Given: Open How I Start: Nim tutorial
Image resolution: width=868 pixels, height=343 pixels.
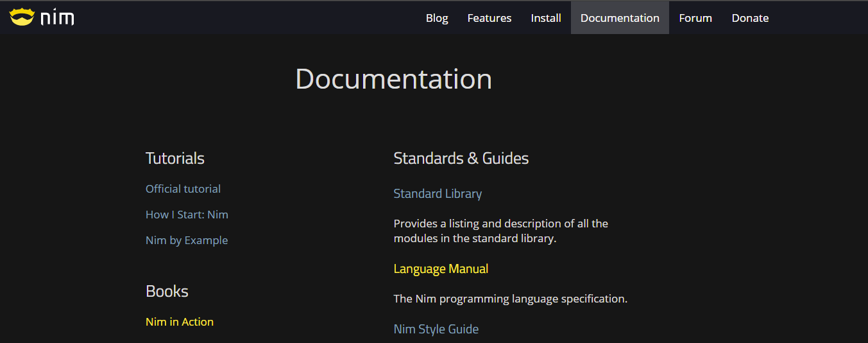Looking at the screenshot, I should 187,215.
